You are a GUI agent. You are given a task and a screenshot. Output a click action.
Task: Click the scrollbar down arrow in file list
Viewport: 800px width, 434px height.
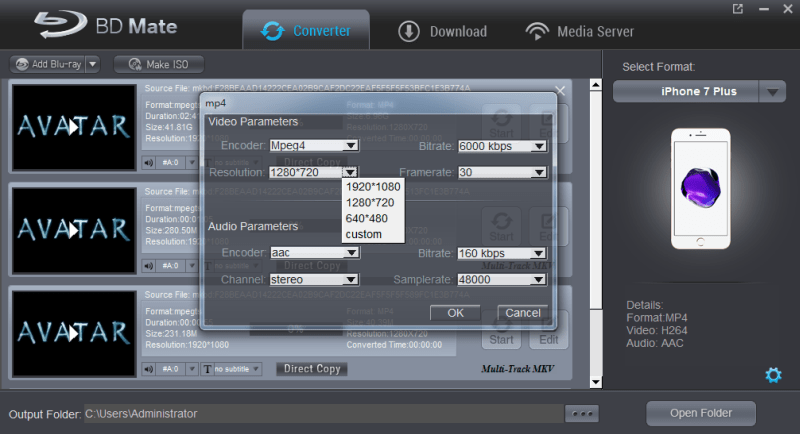coord(595,382)
